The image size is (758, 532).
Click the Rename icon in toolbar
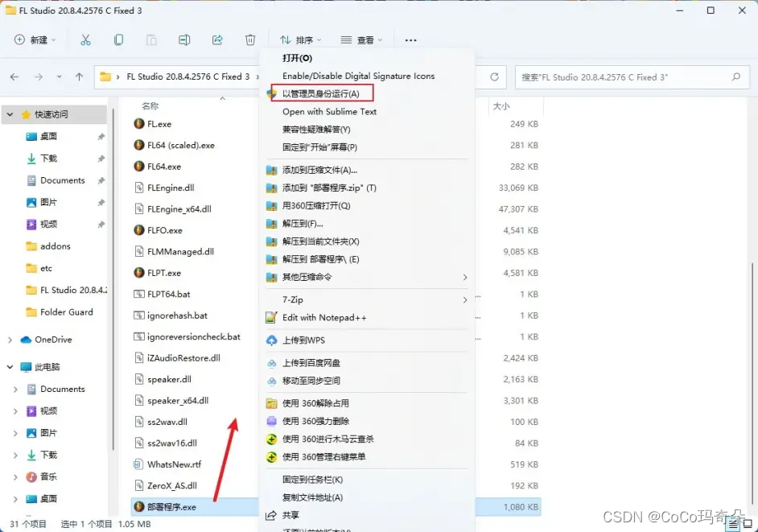[184, 39]
